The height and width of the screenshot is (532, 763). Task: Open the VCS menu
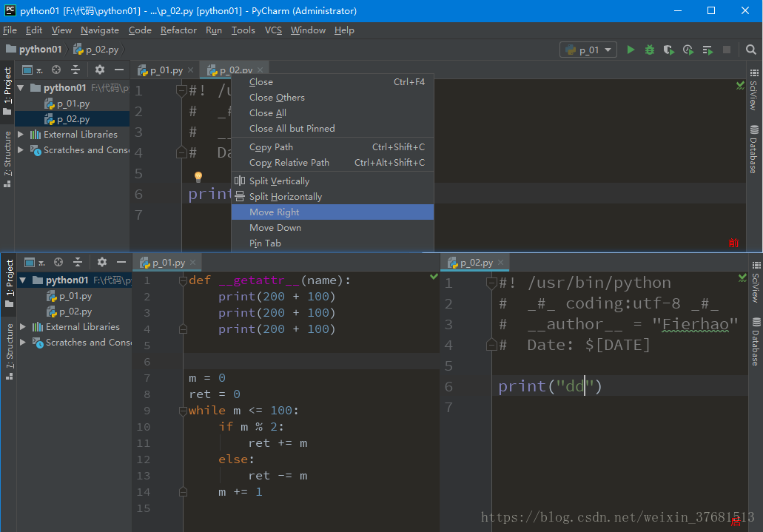coord(273,30)
